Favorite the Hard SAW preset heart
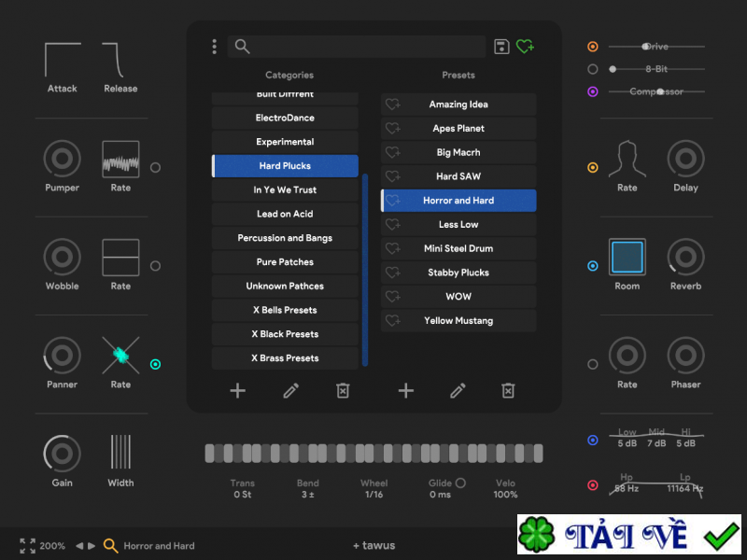Image resolution: width=747 pixels, height=560 pixels. [393, 176]
